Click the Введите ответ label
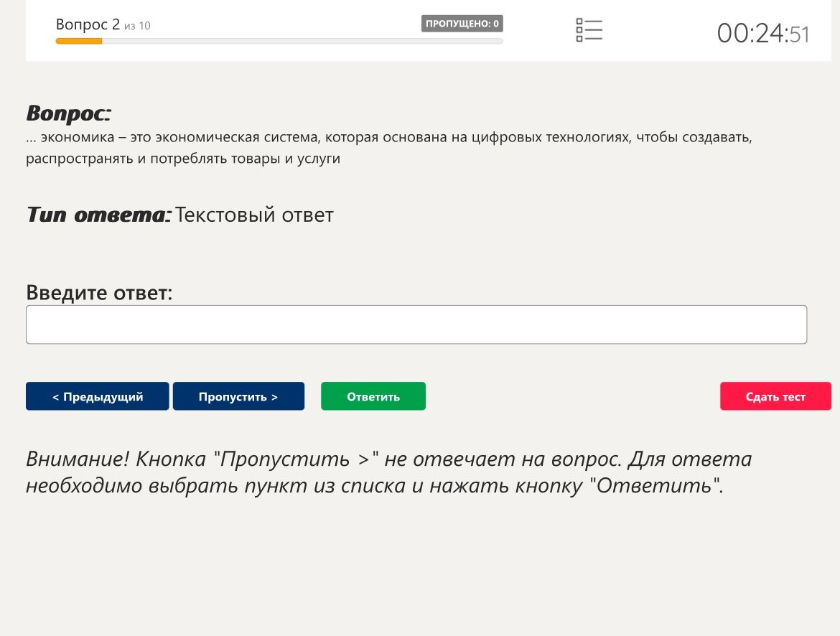 pos(99,293)
